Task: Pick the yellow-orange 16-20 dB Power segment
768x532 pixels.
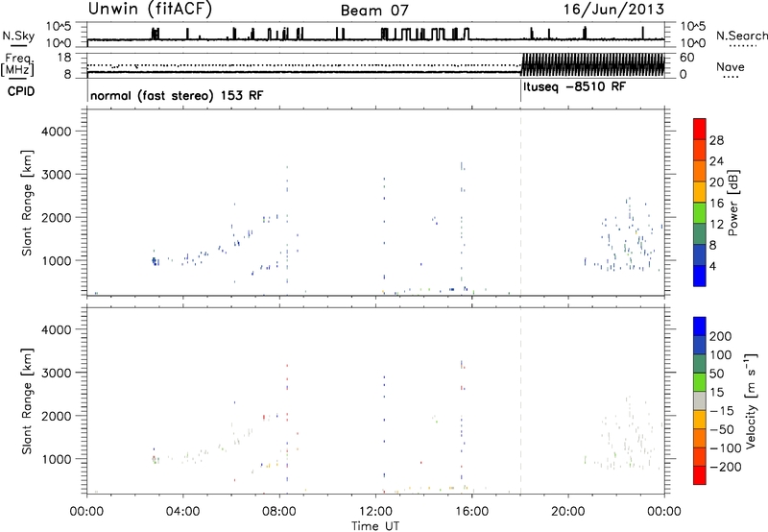Action: click(700, 191)
